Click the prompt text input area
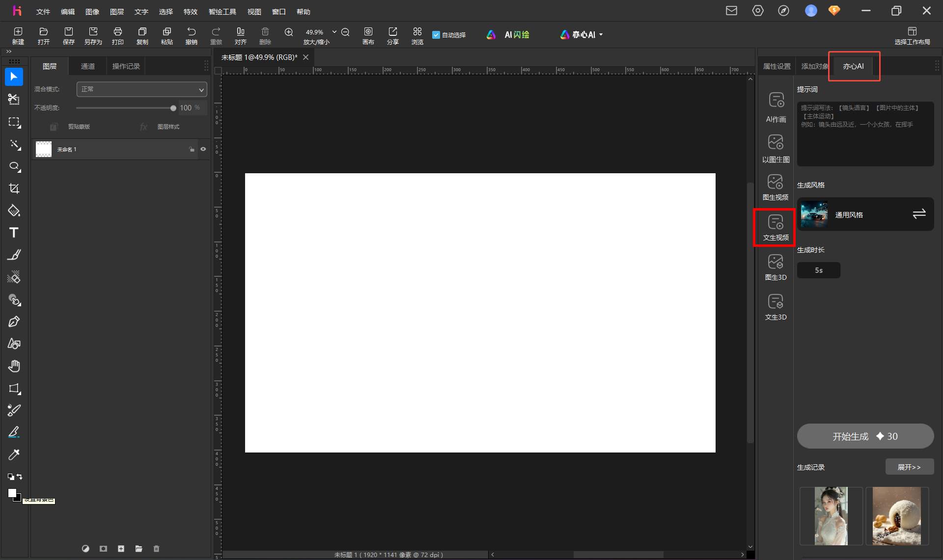Viewport: 943px width, 560px height. (x=865, y=133)
